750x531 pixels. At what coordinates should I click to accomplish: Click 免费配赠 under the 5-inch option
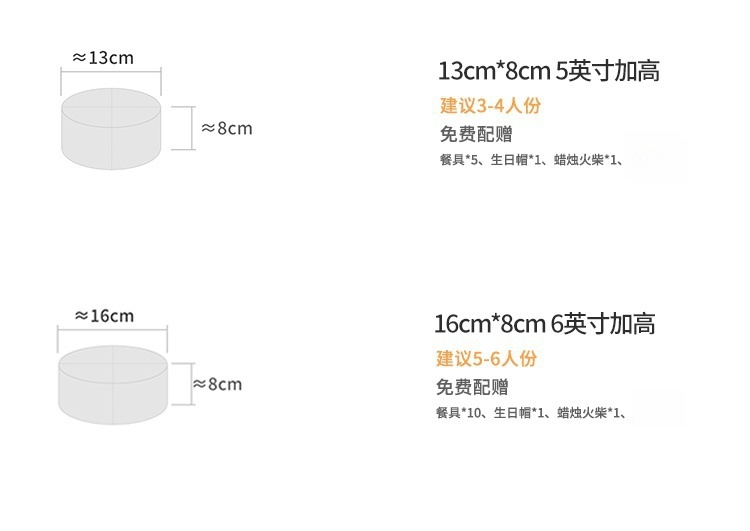(475, 135)
